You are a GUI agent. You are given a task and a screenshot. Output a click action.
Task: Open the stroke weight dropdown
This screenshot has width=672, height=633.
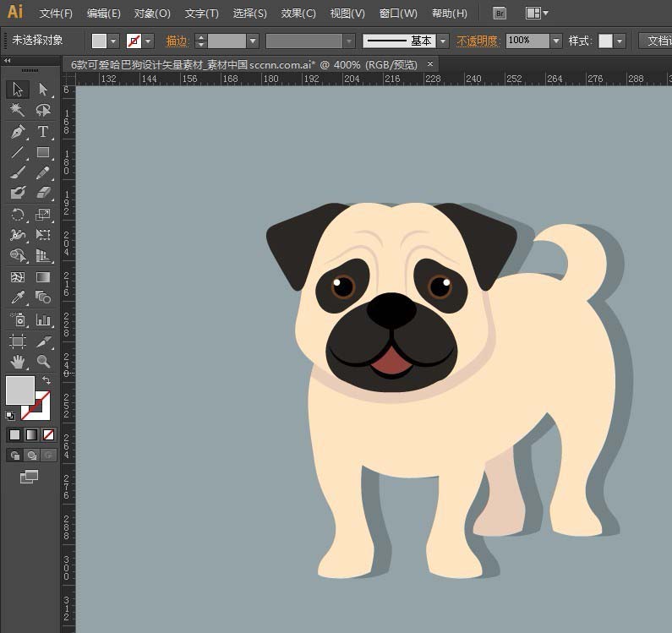click(252, 41)
